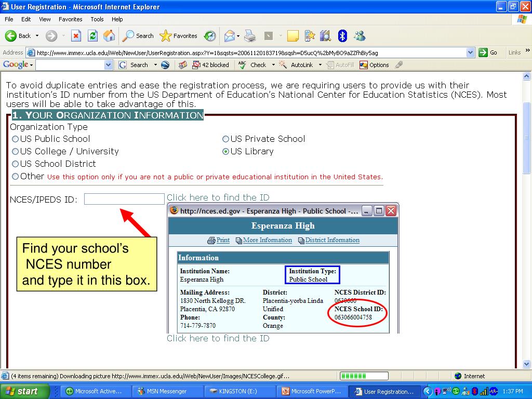Click the IE page icon in address bar
Image resolution: width=532 pixels, height=399 pixels.
coord(31,52)
